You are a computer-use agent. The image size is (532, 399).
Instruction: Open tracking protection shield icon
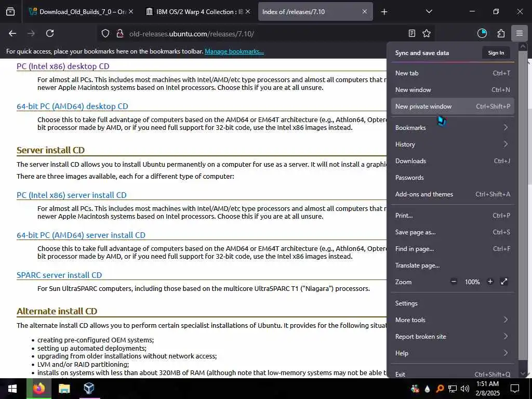coord(105,34)
